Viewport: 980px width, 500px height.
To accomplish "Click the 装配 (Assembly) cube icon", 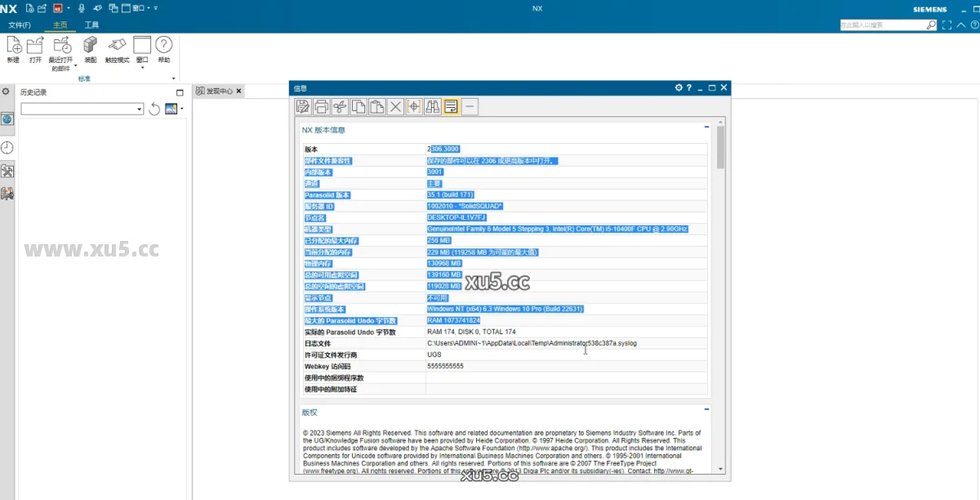I will [90, 46].
